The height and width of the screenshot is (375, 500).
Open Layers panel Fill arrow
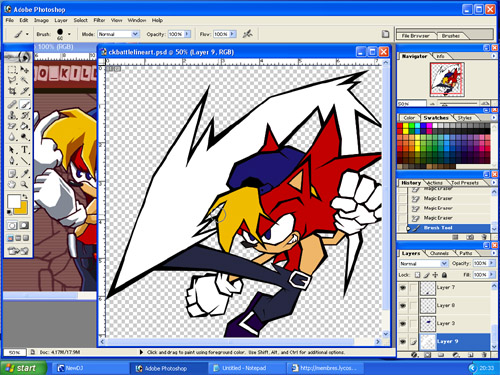pos(491,275)
